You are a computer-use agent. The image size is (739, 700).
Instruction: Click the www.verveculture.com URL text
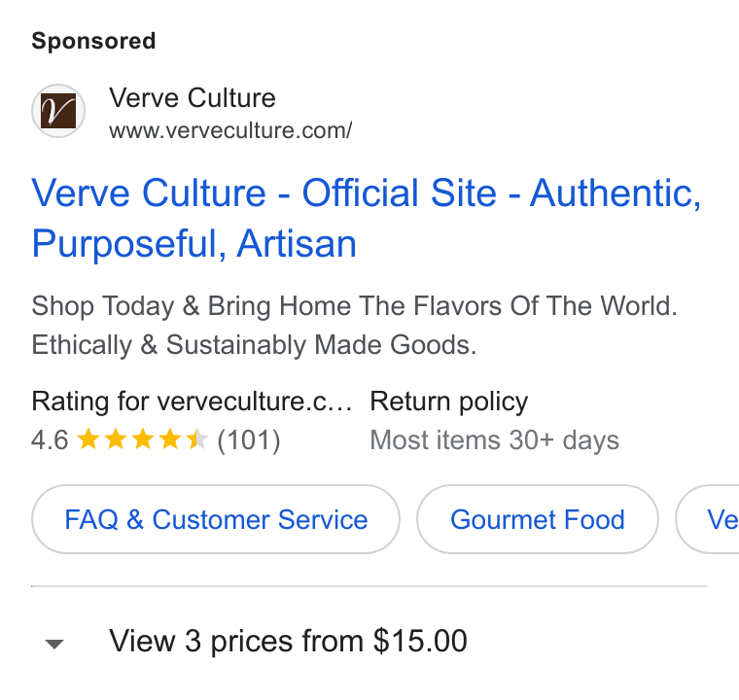tap(230, 130)
